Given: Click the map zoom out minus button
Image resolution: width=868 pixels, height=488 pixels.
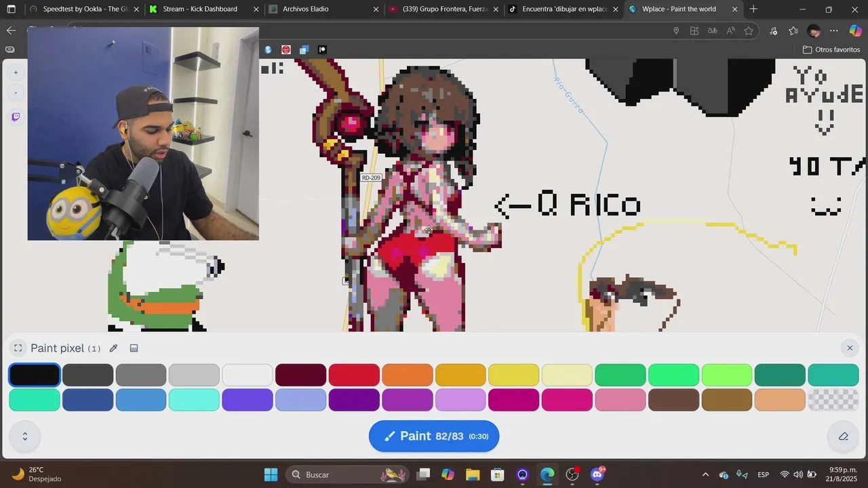Looking at the screenshot, I should [x=16, y=93].
